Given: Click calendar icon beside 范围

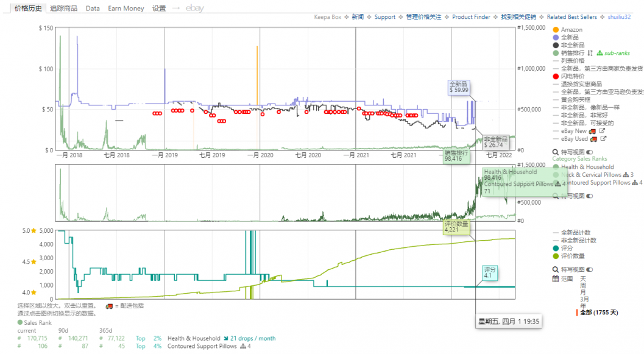Looking at the screenshot, I should pos(555,279).
